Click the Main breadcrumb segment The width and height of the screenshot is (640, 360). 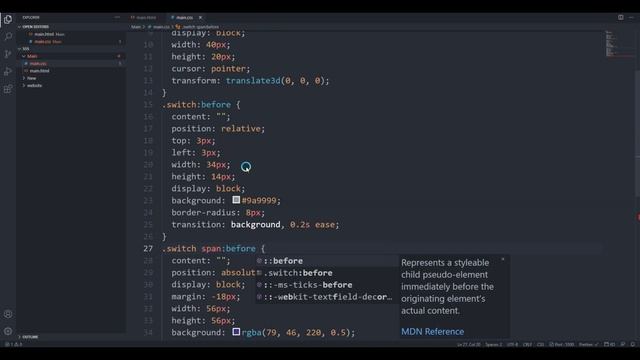(136, 27)
